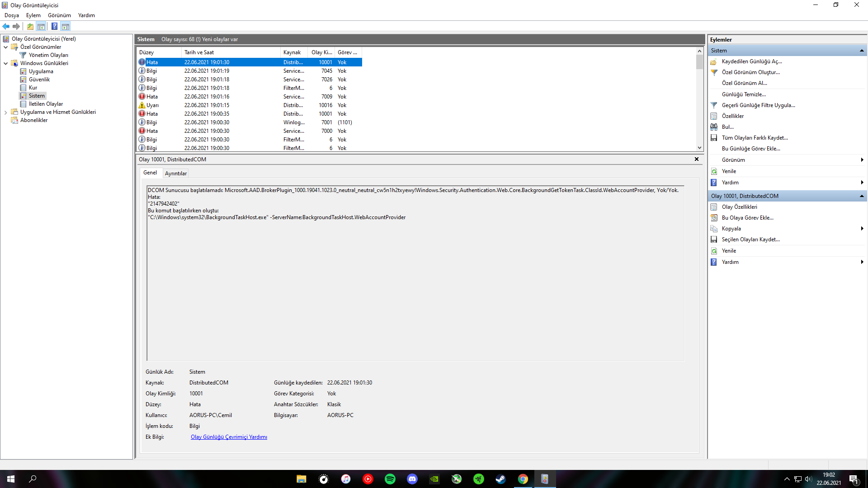Open Spotify from the taskbar
This screenshot has height=488, width=868.
pos(390,479)
